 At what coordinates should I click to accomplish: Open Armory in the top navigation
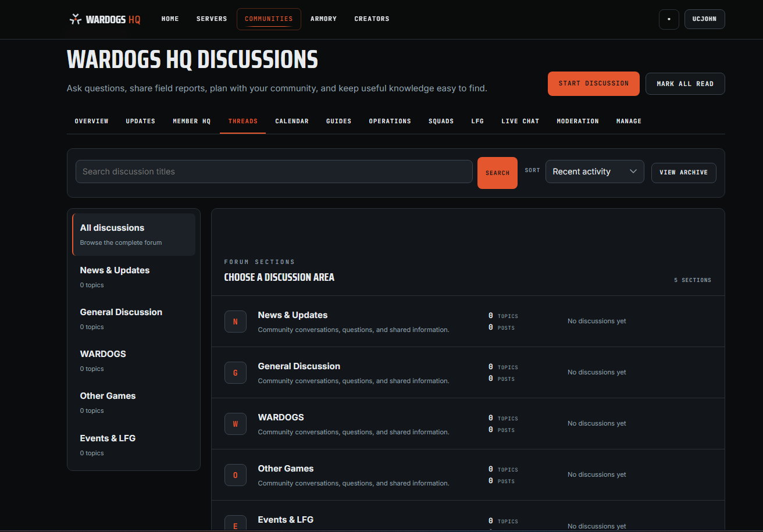coord(323,19)
